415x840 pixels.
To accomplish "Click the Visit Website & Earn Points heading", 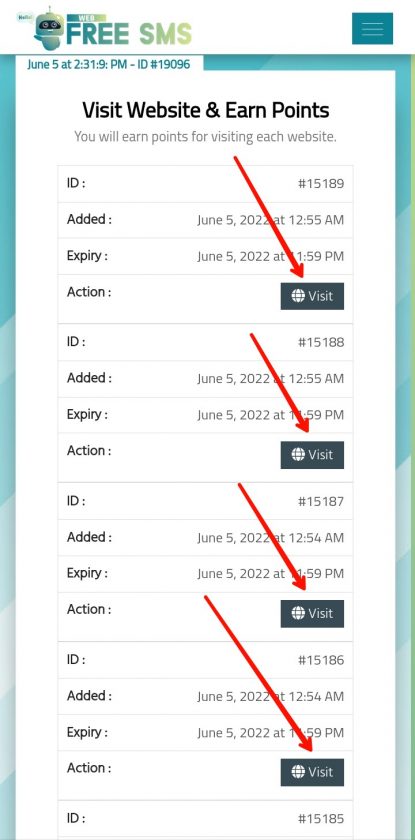I will [x=206, y=110].
